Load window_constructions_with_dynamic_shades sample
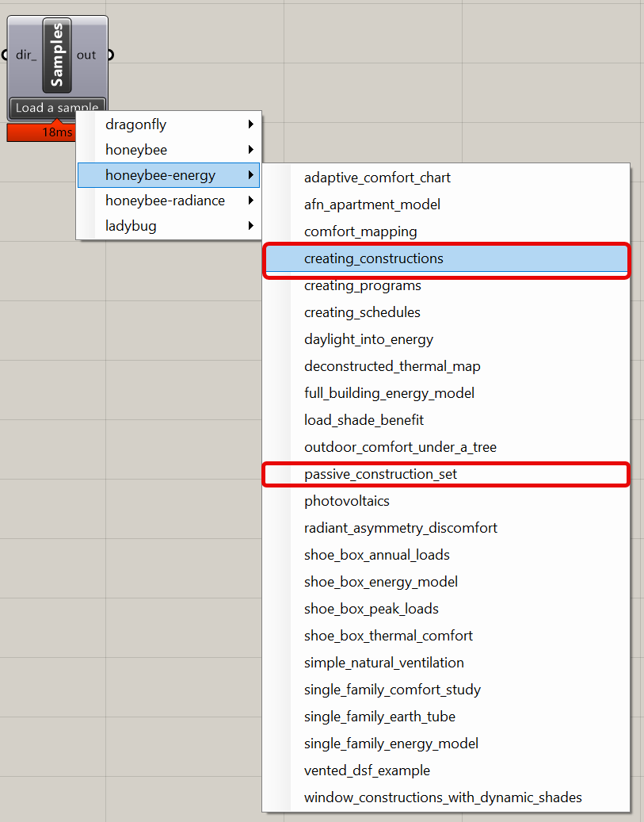The width and height of the screenshot is (644, 822). 446,798
